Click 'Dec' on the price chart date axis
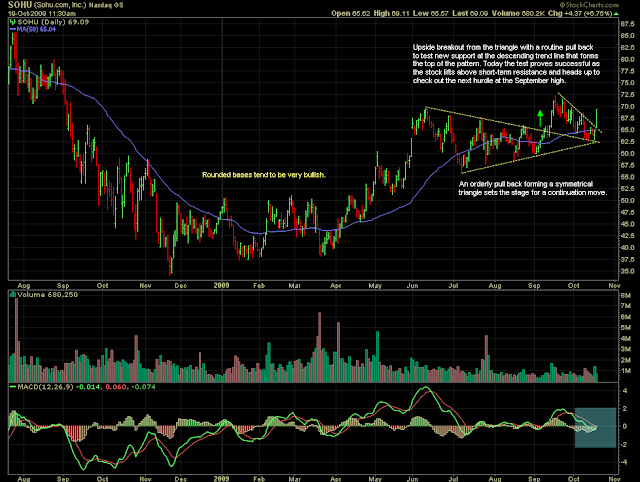Screen dimensions: 640x482 (181, 286)
